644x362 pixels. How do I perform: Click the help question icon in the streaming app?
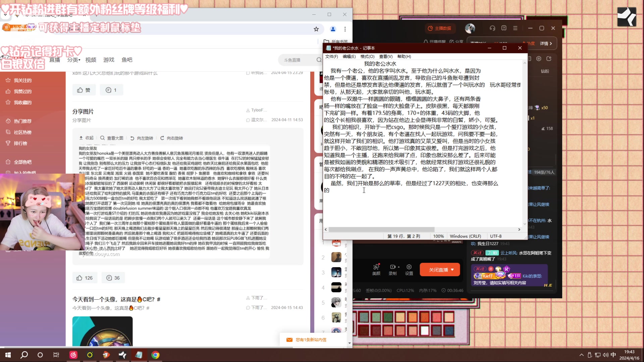pos(504,28)
